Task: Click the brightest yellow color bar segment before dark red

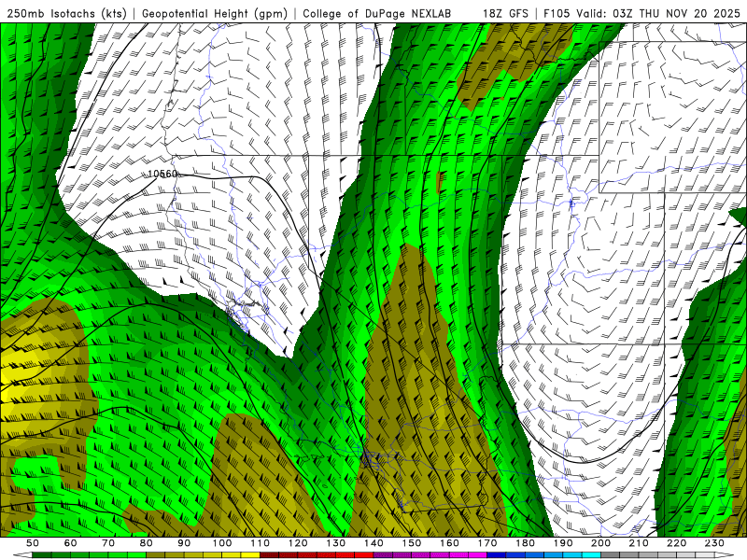Action: click(x=250, y=555)
